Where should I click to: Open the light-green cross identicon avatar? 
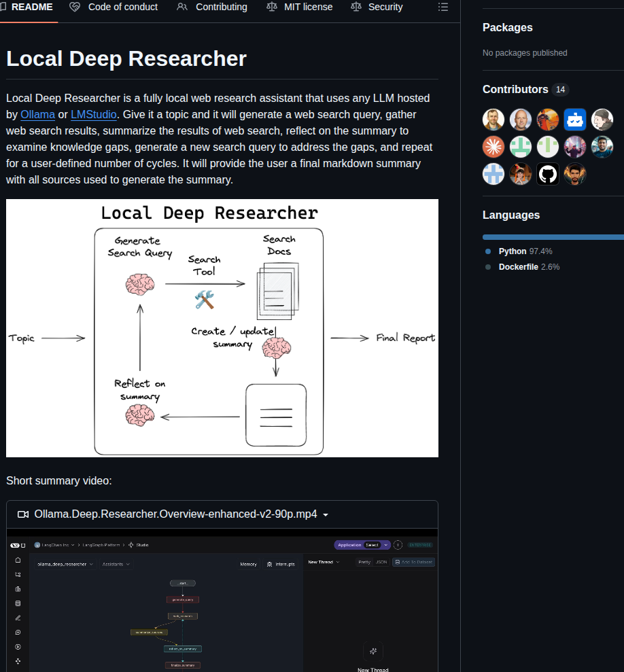coord(548,147)
